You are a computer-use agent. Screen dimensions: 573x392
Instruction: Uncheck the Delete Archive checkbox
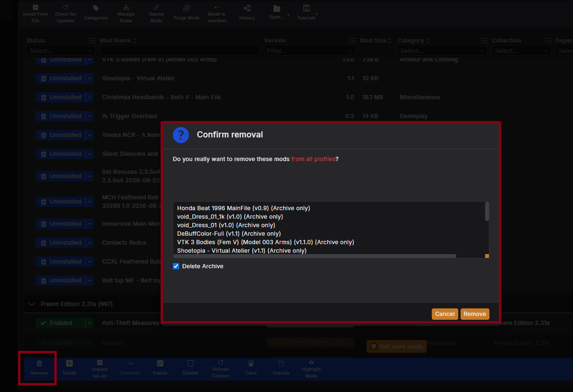coord(176,266)
